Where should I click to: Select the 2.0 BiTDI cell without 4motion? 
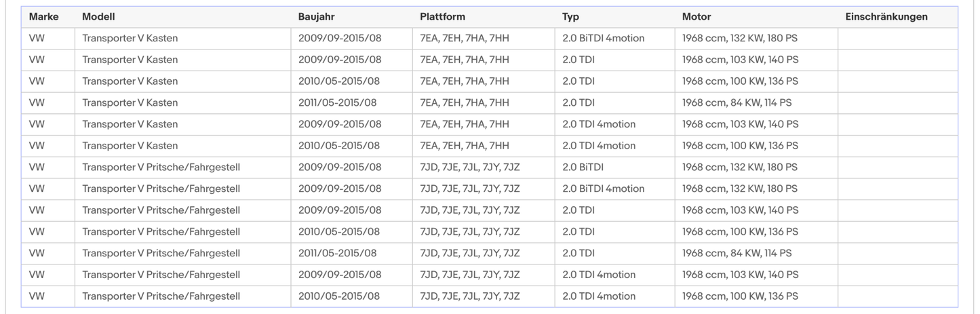coord(583,168)
